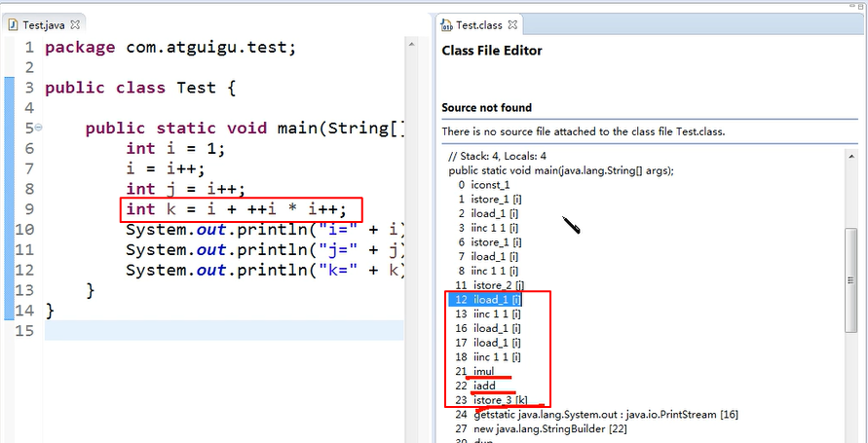Click the bytecode line '13 iinc 1 1 [i]'

(488, 314)
